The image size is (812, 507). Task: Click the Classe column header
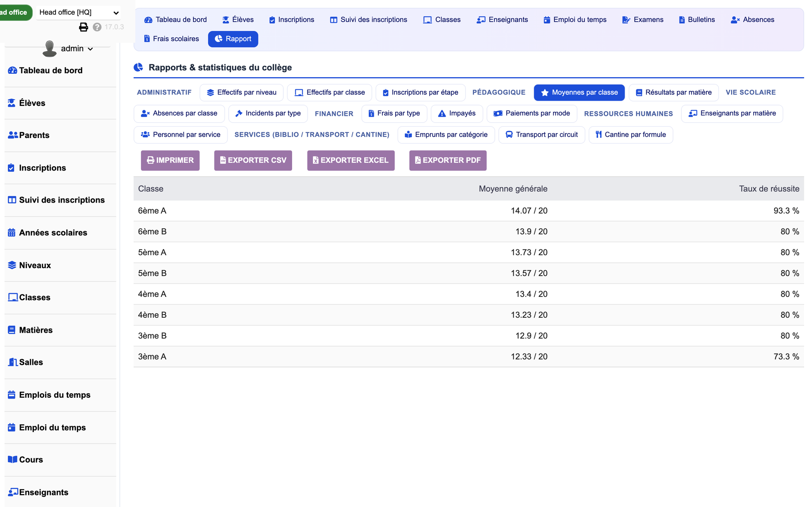(x=151, y=189)
